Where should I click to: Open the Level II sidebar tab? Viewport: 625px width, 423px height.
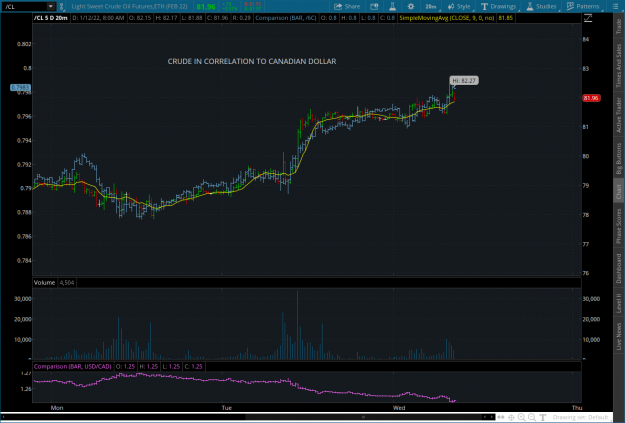[619, 303]
